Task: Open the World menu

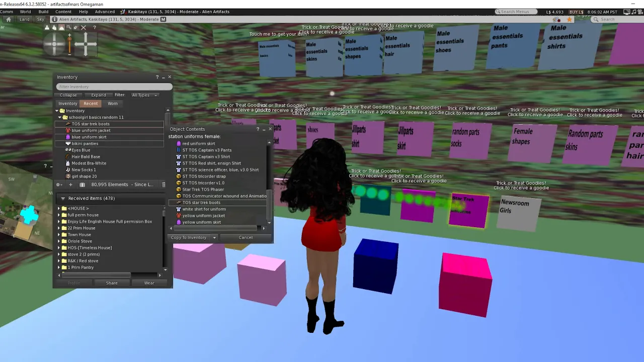Action: click(x=25, y=12)
